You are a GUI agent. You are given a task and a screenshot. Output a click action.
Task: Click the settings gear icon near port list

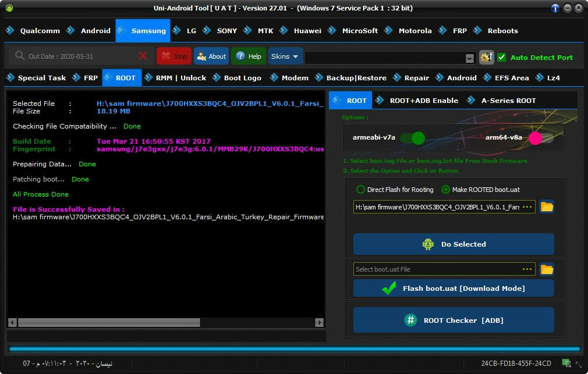coord(486,58)
